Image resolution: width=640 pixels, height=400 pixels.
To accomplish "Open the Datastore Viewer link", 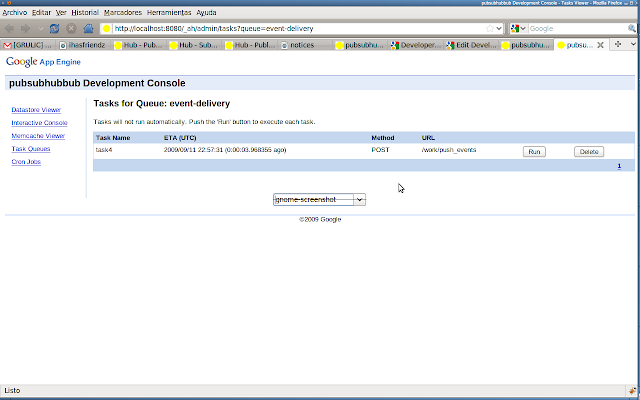I will click(x=36, y=110).
